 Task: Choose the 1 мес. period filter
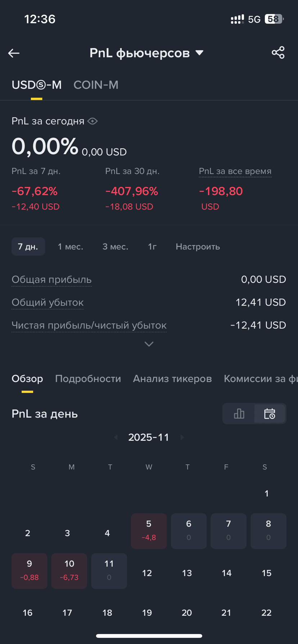71,247
